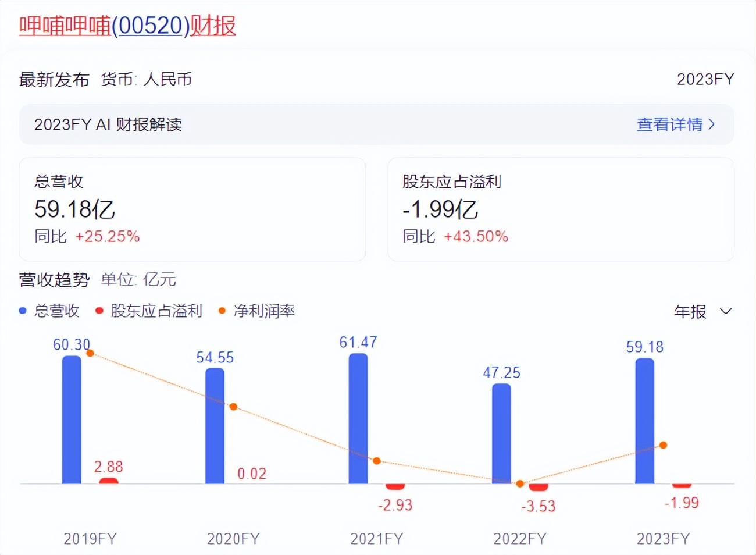The image size is (756, 555).
Task: Toggle the 净利润率 legend series
Action: point(263,311)
